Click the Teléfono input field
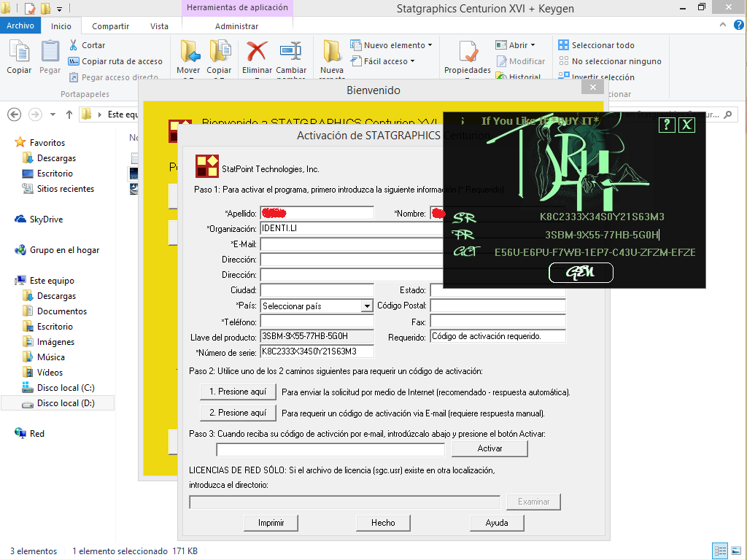Image resolution: width=747 pixels, height=560 pixels. coord(317,321)
